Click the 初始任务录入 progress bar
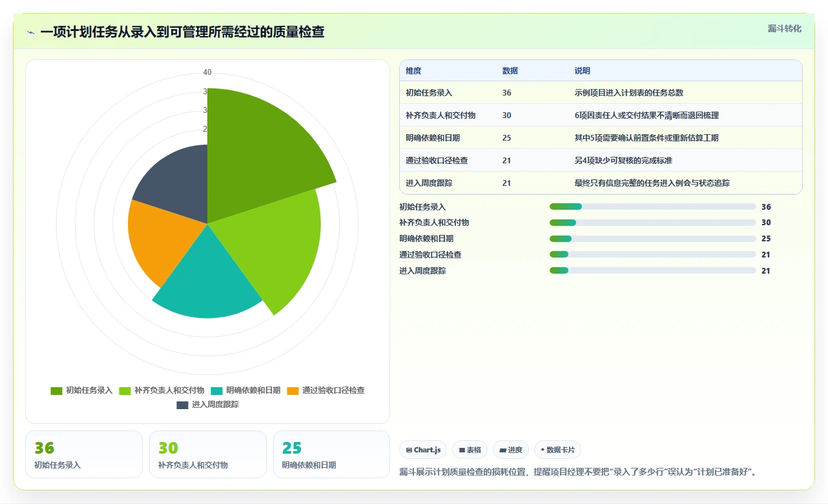Image resolution: width=828 pixels, height=504 pixels. coord(653,207)
